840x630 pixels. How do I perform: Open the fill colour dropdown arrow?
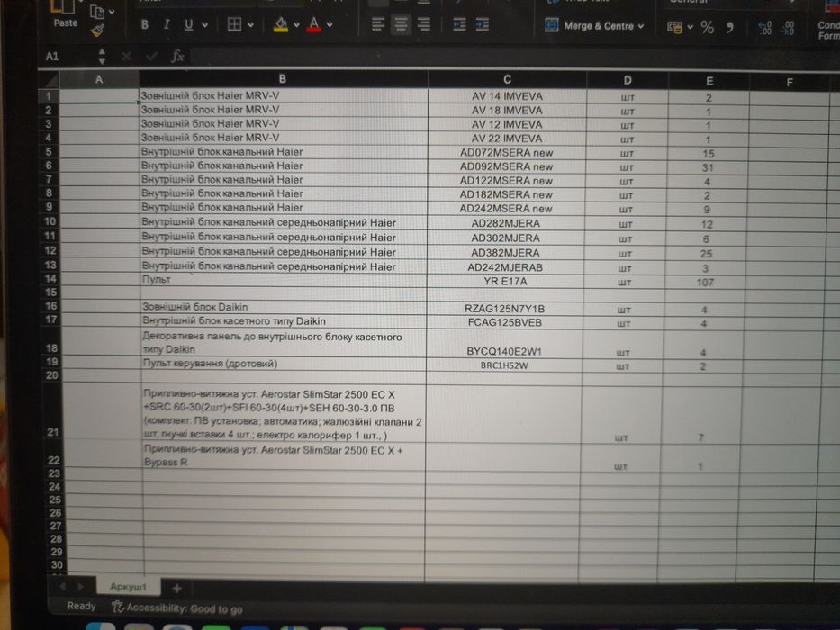coord(296,25)
